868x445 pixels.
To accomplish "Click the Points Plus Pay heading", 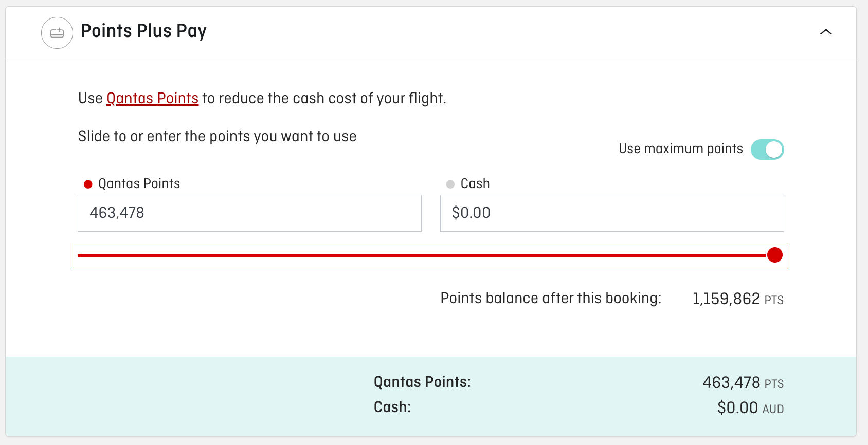I will pos(143,31).
